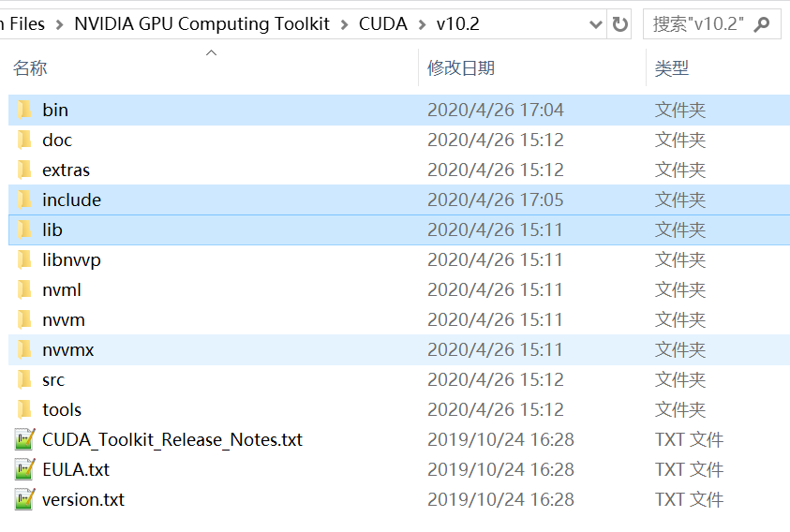Expand chevron before NVIDIA GPU Computing Toolkit
790x532 pixels.
tap(59, 24)
